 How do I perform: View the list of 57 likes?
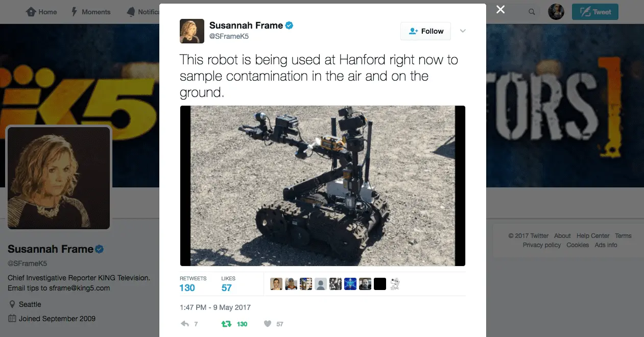click(x=228, y=284)
